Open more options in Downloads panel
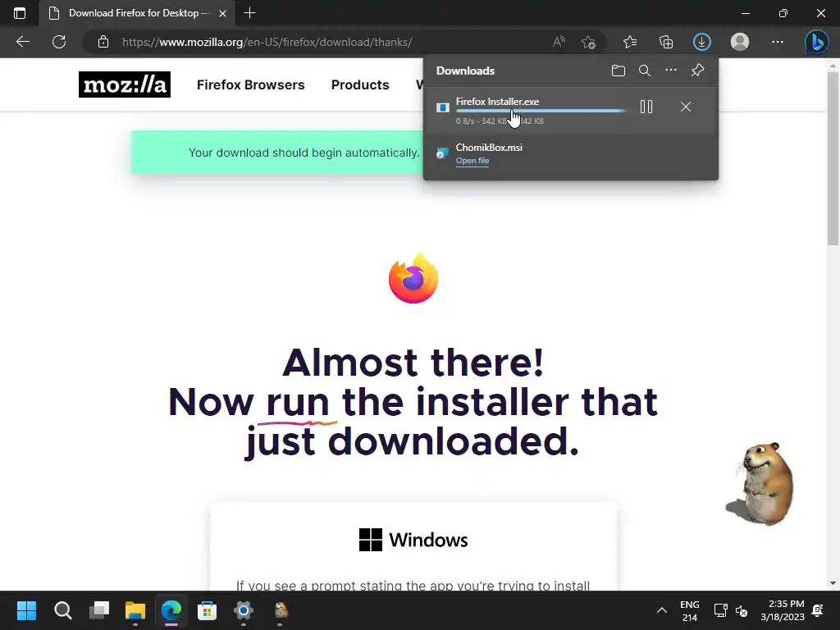The image size is (840, 630). pos(671,71)
